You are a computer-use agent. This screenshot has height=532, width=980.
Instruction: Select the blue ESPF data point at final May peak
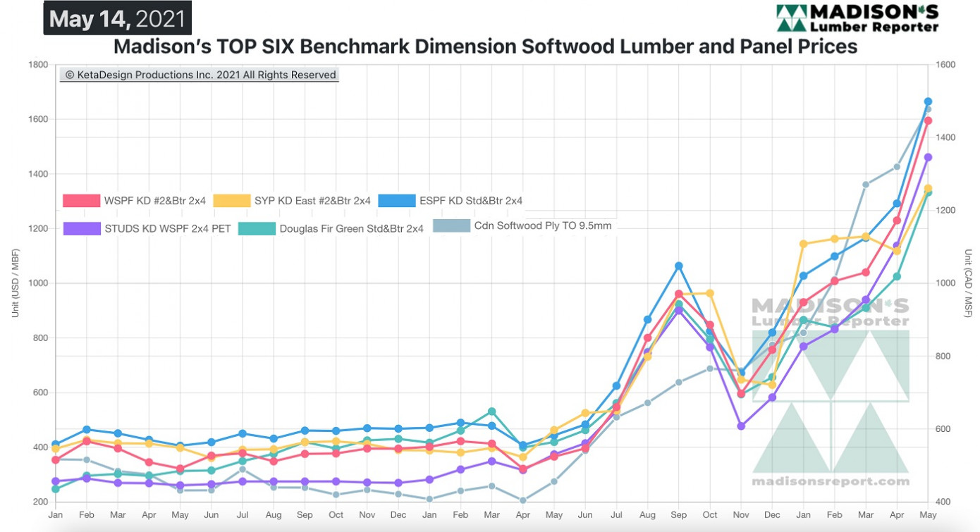[928, 101]
